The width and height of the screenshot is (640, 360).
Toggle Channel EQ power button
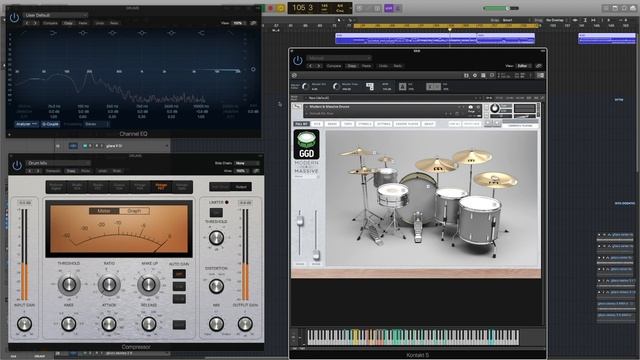[14, 18]
